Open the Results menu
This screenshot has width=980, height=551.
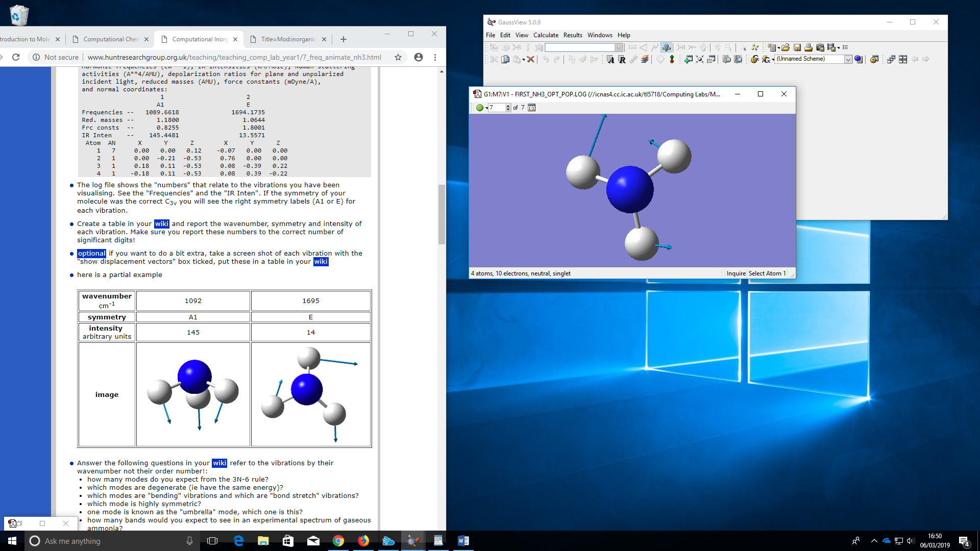pos(573,35)
